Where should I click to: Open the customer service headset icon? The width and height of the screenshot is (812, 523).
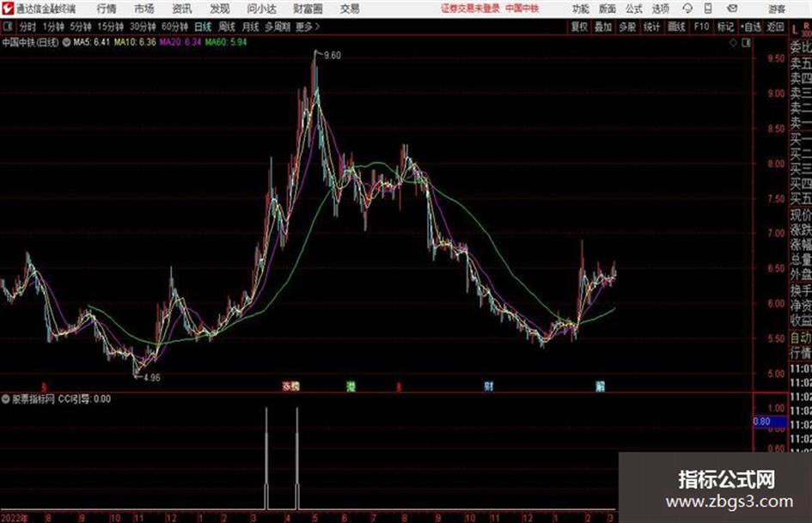point(687,9)
